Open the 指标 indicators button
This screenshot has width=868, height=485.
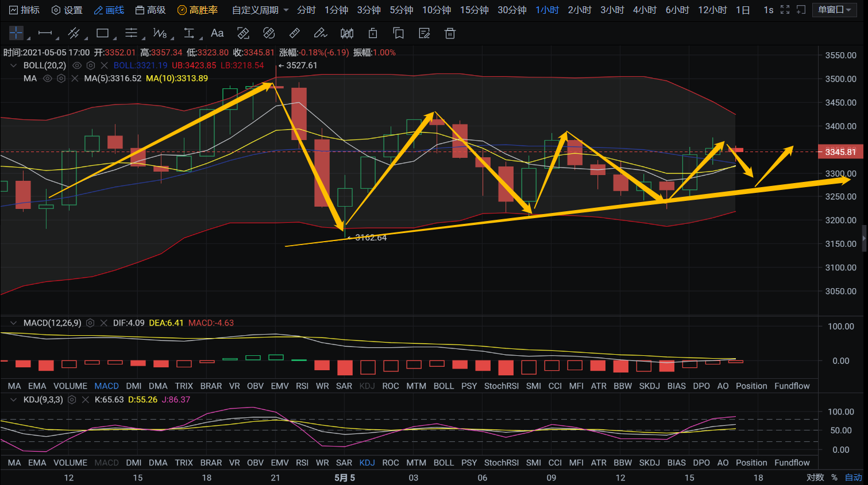click(x=25, y=10)
